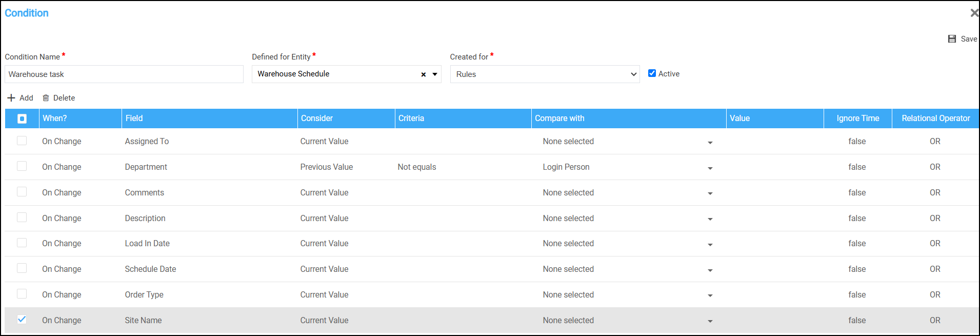Open the Created for Rules dropdown

(545, 74)
